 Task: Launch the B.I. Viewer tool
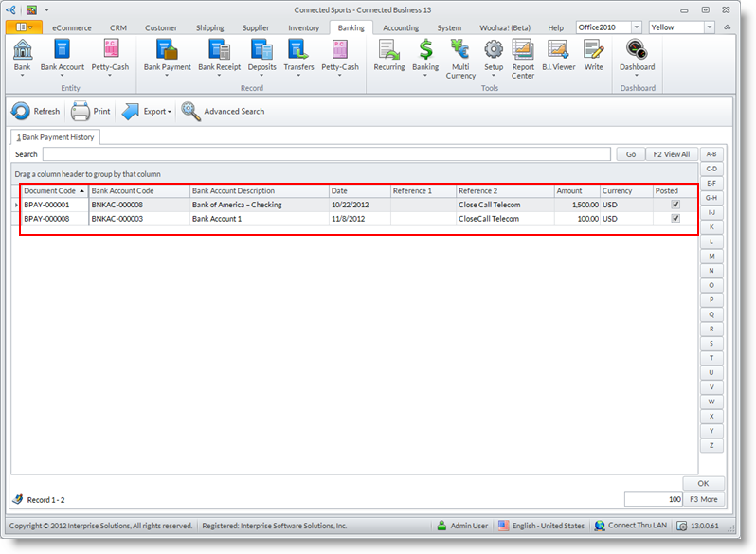pos(559,52)
